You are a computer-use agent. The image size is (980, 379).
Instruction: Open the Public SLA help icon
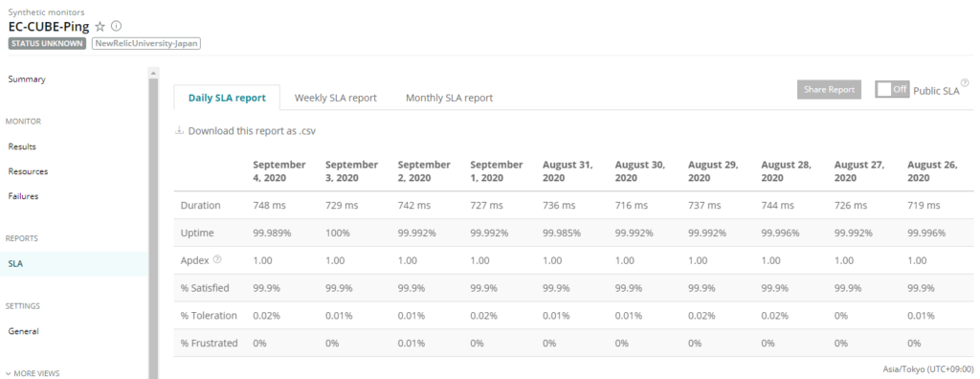point(965,82)
